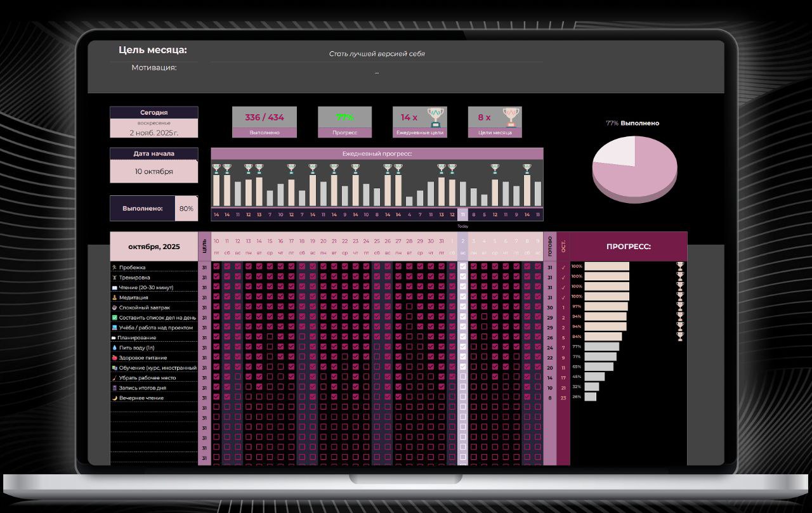Click the water drop icon beside Пить воду

114,348
